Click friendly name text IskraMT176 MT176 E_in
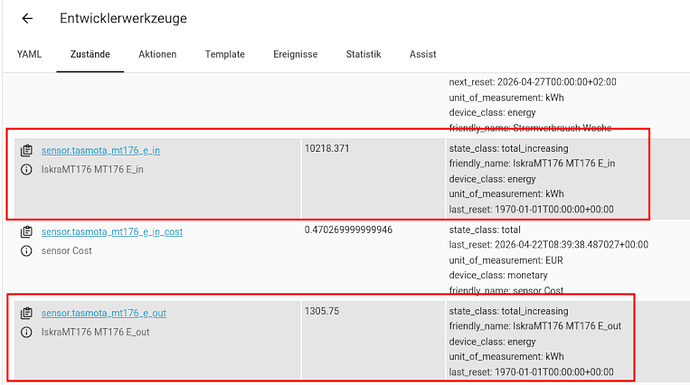Viewport: 690px width, 385px height. click(x=92, y=169)
